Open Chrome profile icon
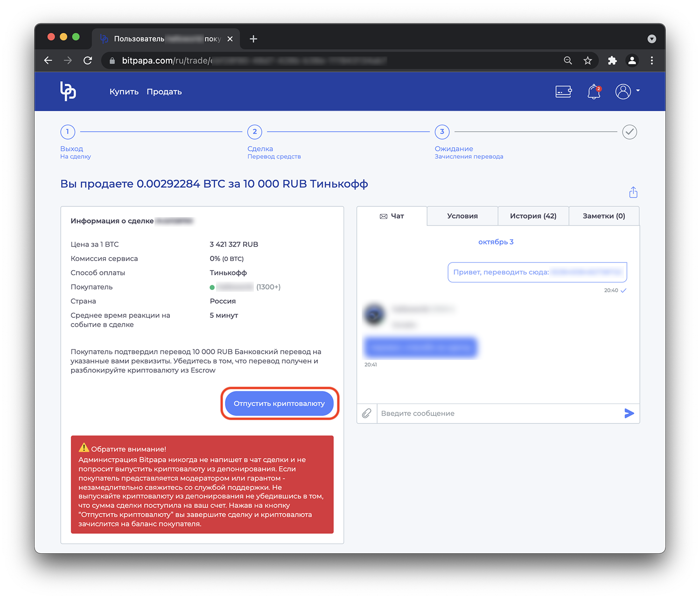 click(632, 60)
